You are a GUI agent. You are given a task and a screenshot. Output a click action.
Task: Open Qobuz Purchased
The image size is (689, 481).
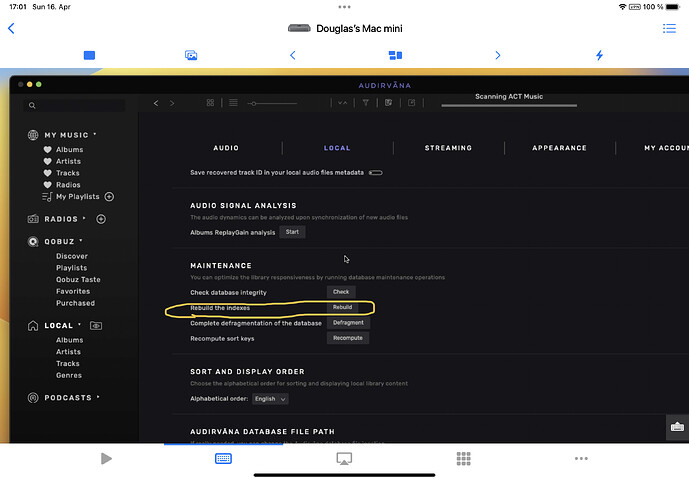coord(75,303)
